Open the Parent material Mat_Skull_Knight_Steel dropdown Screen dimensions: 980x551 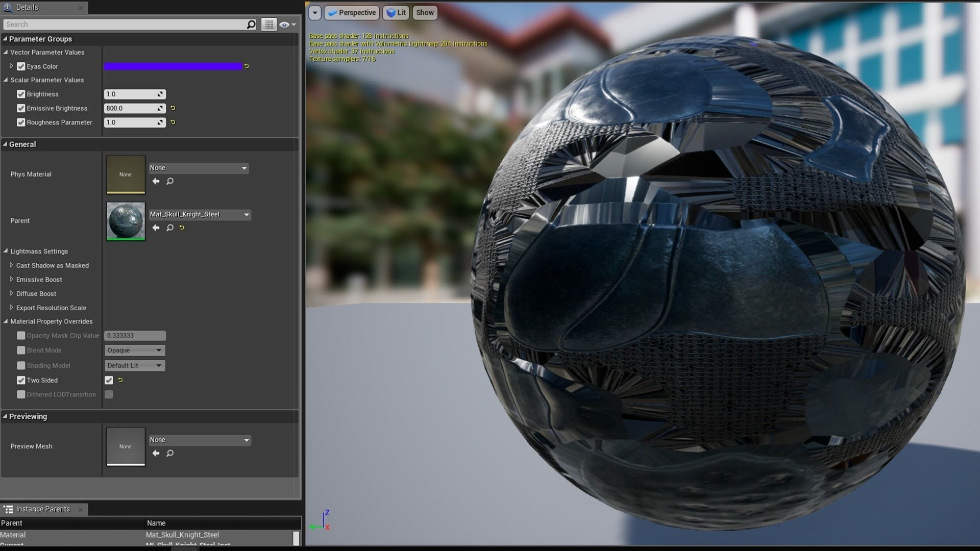coord(200,215)
